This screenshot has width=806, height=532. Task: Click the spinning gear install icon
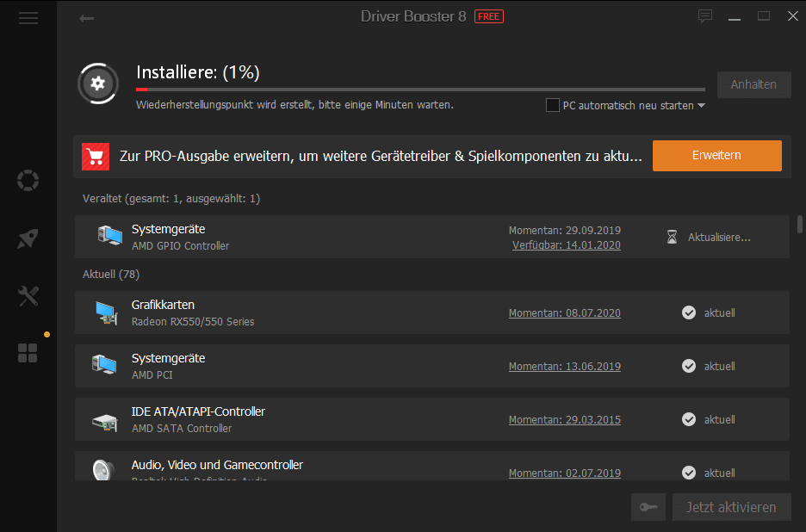(x=97, y=84)
